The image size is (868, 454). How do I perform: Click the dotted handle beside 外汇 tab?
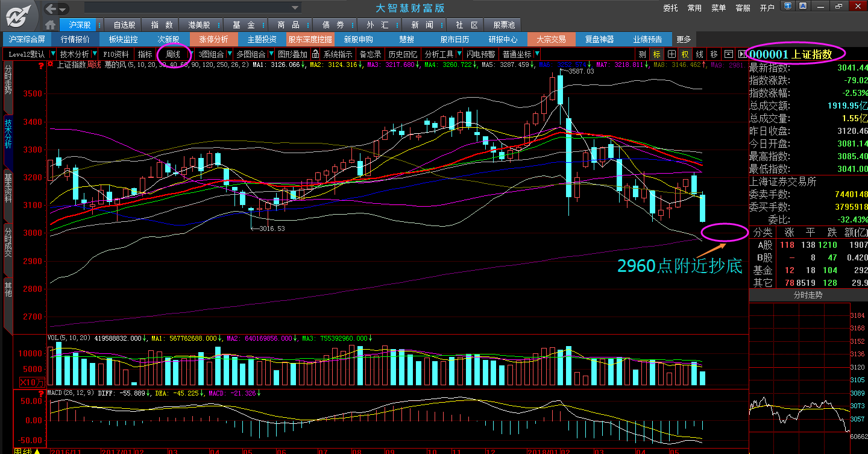398,25
